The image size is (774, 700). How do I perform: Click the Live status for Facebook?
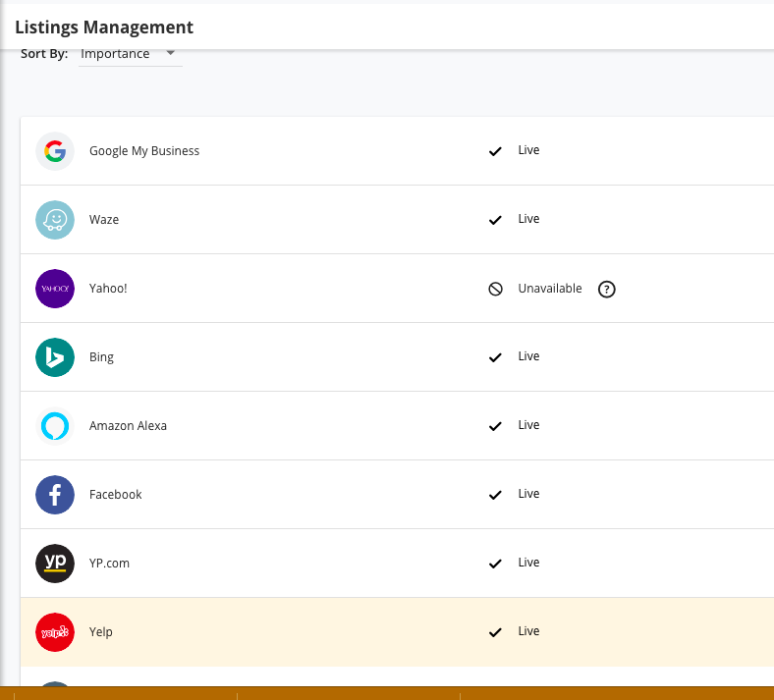pyautogui.click(x=528, y=495)
